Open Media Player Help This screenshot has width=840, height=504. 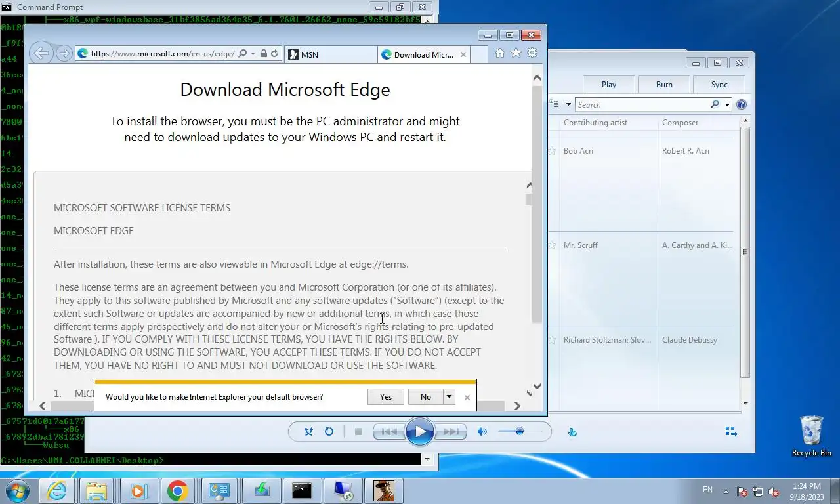[x=742, y=104]
